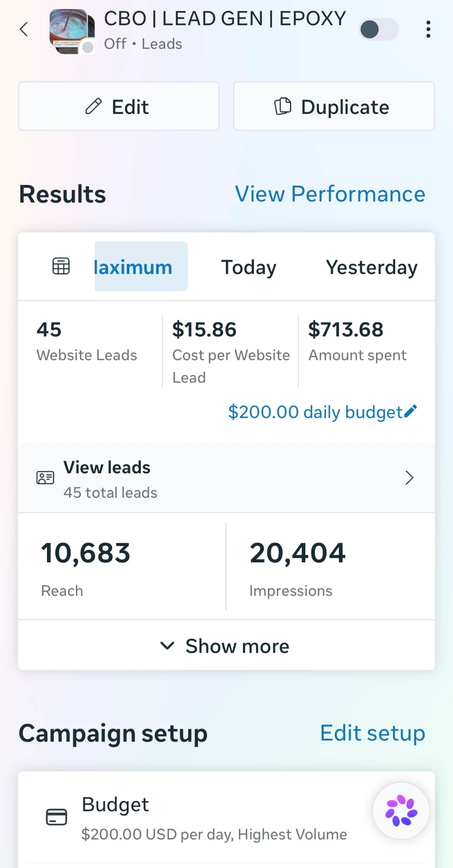This screenshot has height=868, width=453.
Task: Open the View Performance link
Action: click(330, 194)
